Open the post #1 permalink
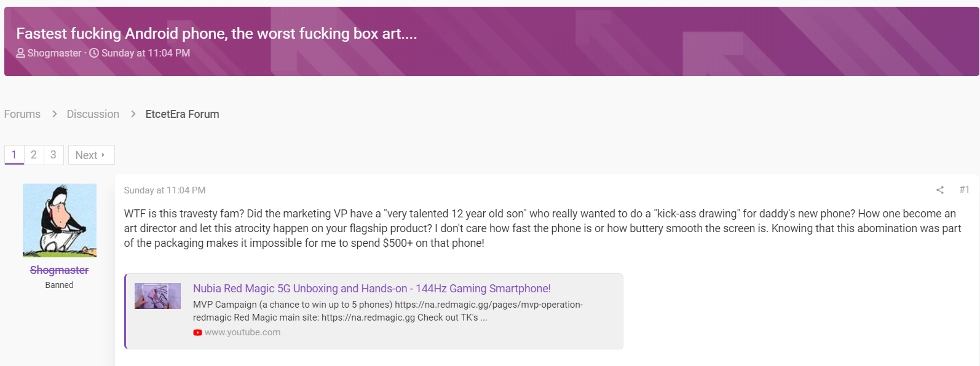The image size is (980, 366). point(964,190)
